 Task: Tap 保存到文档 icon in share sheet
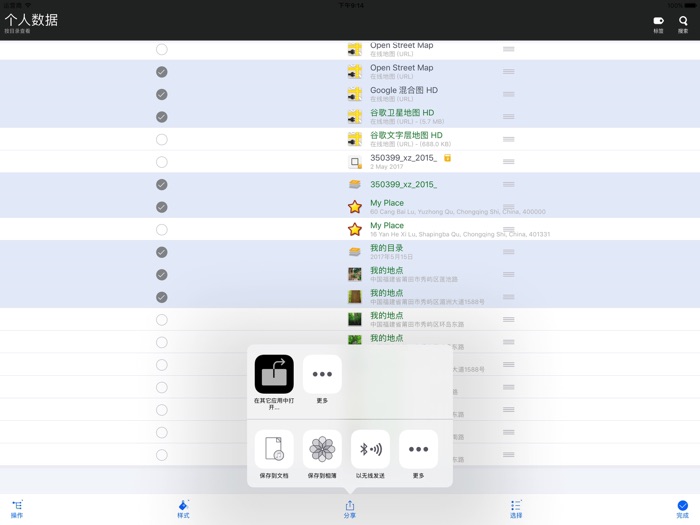pos(274,450)
